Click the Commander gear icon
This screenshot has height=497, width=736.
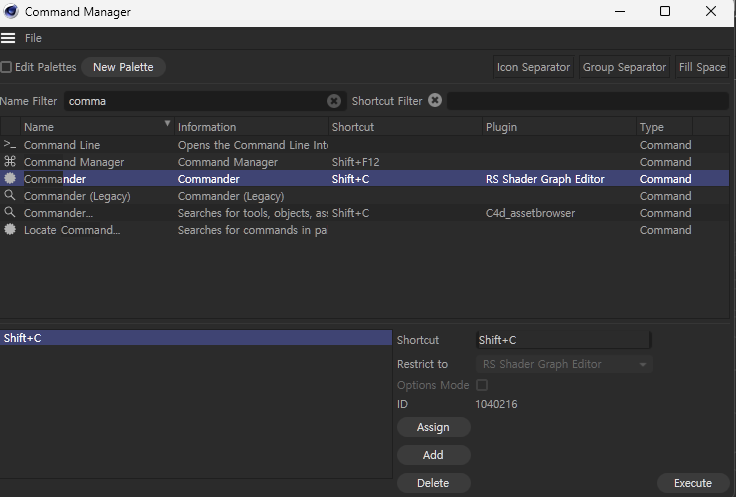pyautogui.click(x=10, y=179)
